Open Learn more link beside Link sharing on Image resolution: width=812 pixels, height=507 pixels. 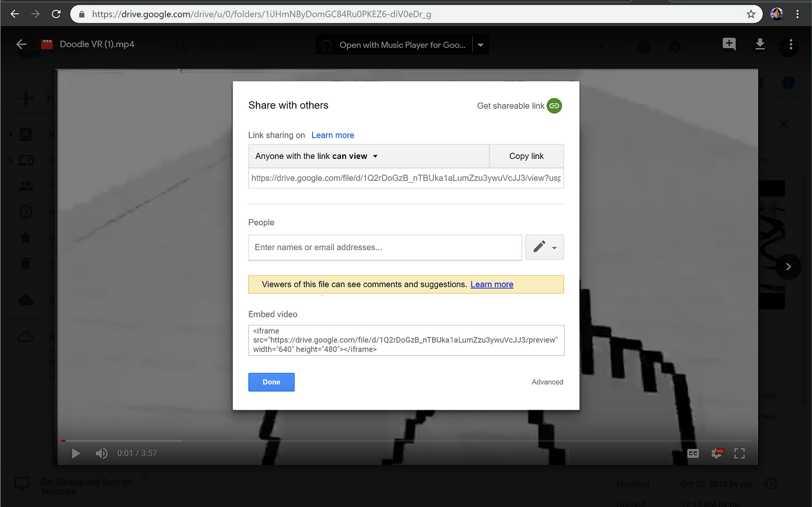pyautogui.click(x=333, y=135)
